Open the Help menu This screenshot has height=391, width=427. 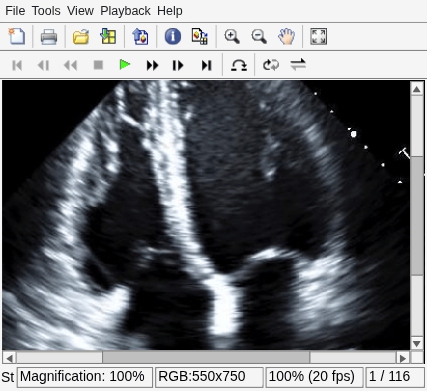[x=170, y=11]
